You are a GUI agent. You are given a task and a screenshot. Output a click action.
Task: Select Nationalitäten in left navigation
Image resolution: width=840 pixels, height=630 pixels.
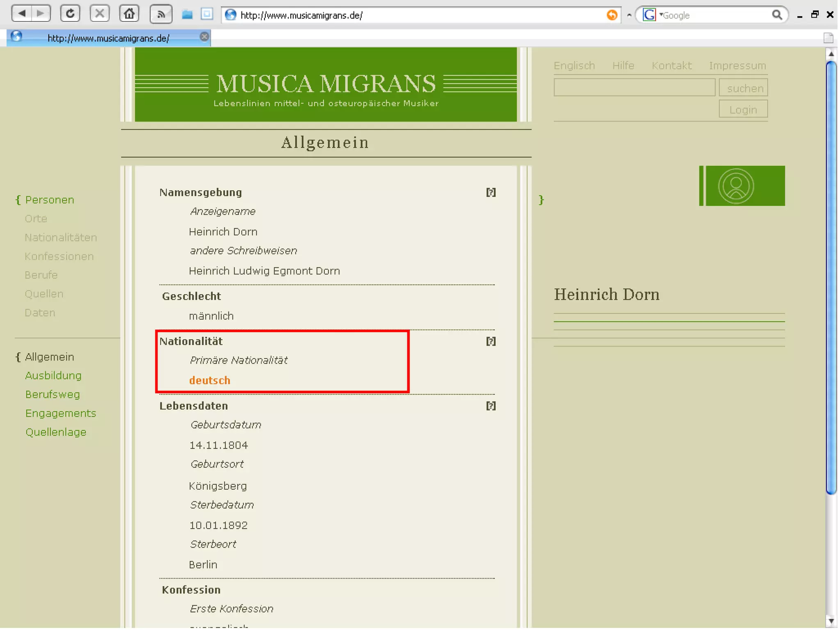pyautogui.click(x=61, y=237)
